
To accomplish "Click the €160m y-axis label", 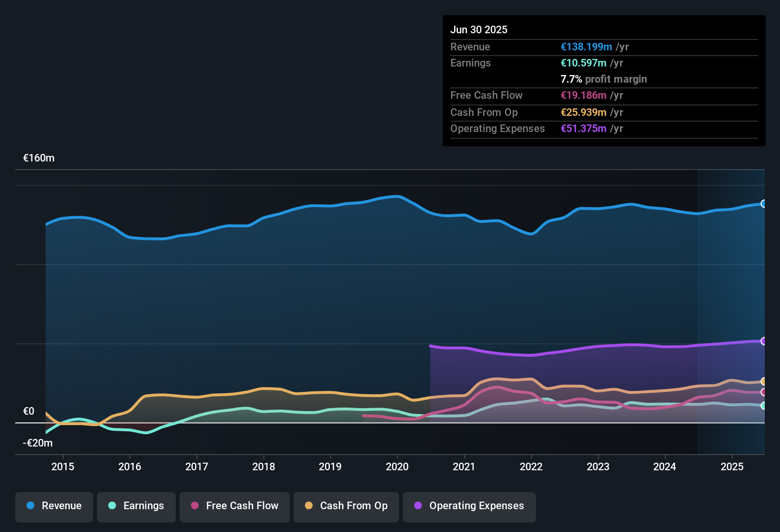I will (x=39, y=158).
